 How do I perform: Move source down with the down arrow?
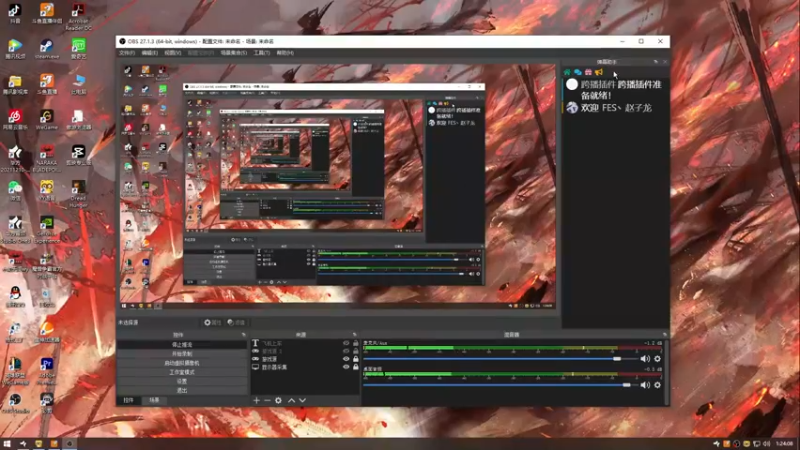[303, 401]
